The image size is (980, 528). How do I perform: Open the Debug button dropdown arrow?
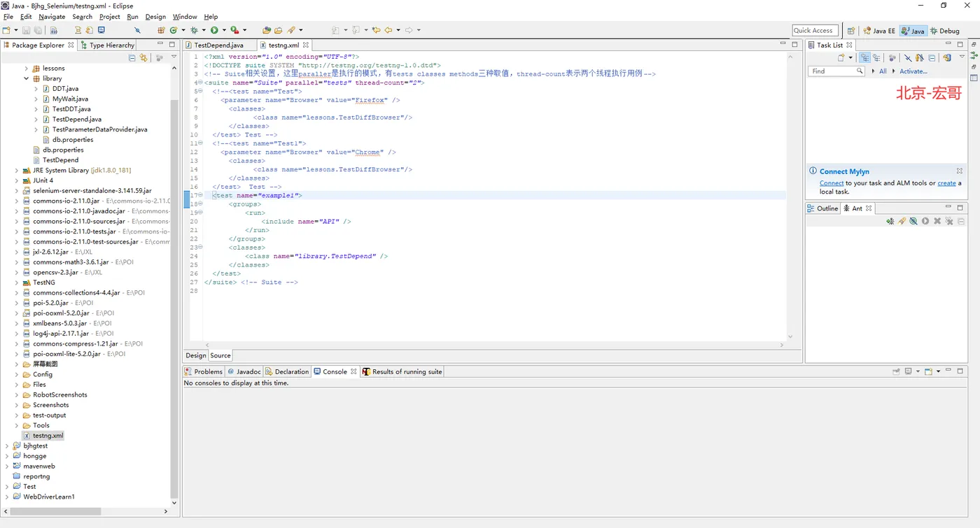point(204,30)
